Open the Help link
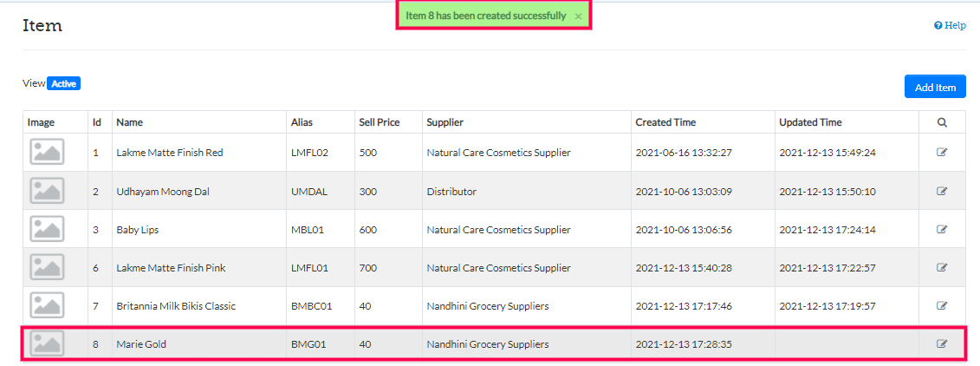The image size is (980, 366). (x=950, y=26)
